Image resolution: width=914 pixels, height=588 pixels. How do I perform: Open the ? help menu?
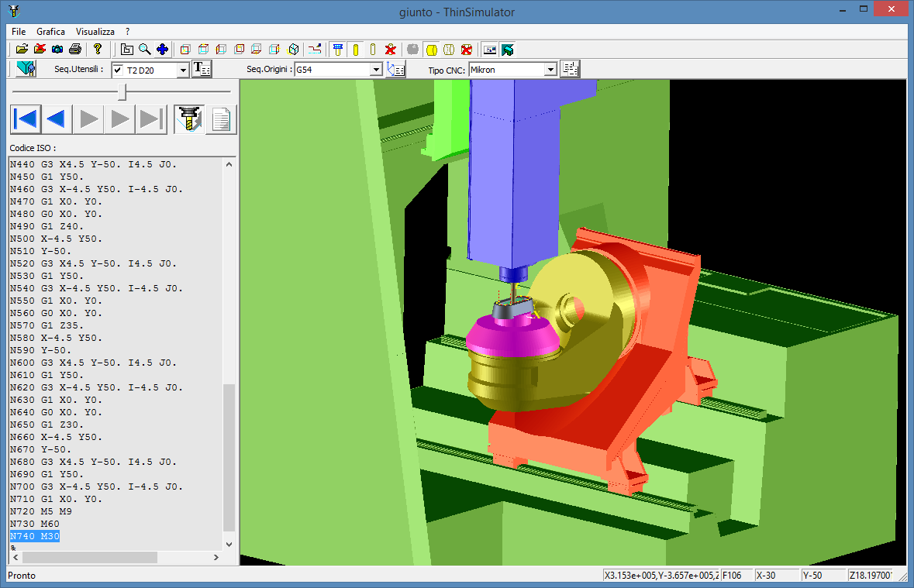click(x=128, y=32)
